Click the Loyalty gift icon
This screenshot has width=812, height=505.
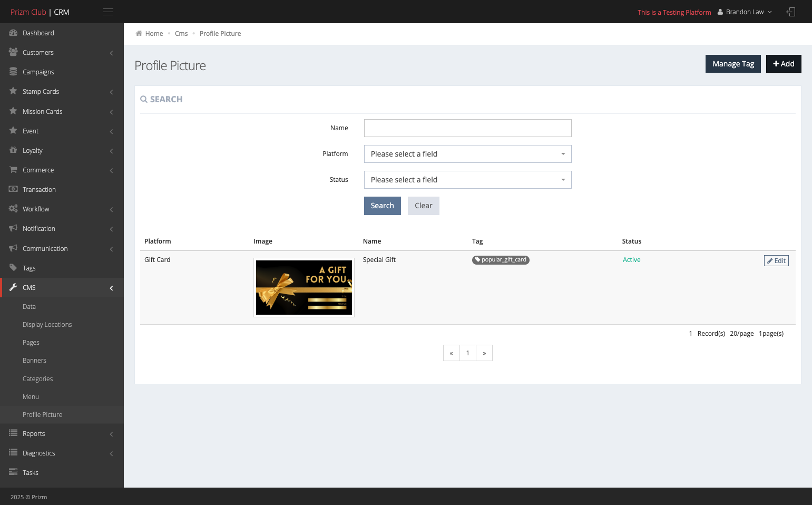13,150
